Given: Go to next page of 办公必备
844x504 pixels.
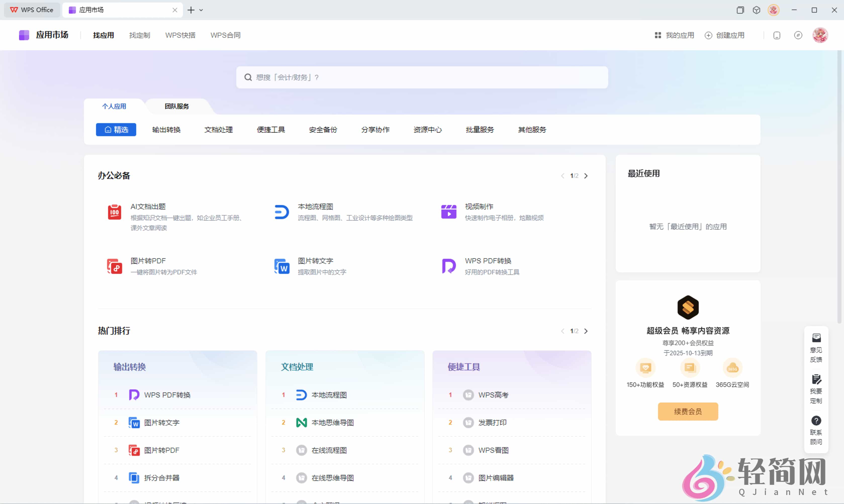Looking at the screenshot, I should (x=586, y=176).
